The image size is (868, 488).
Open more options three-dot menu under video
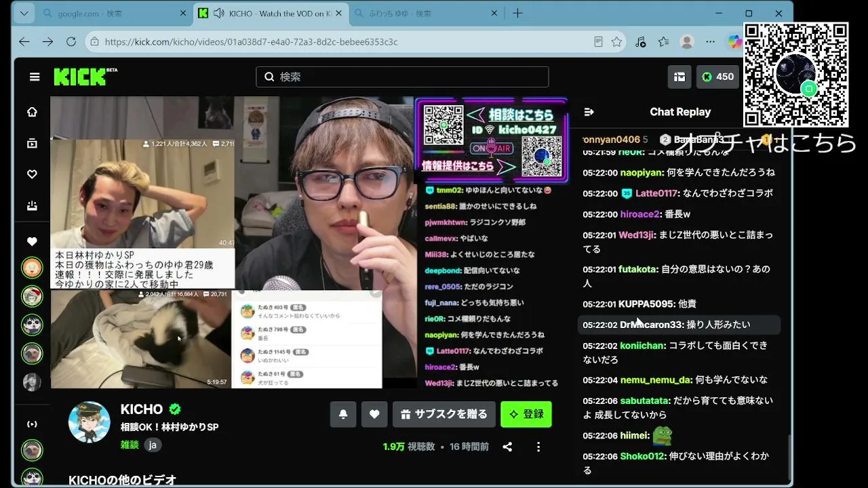click(538, 447)
